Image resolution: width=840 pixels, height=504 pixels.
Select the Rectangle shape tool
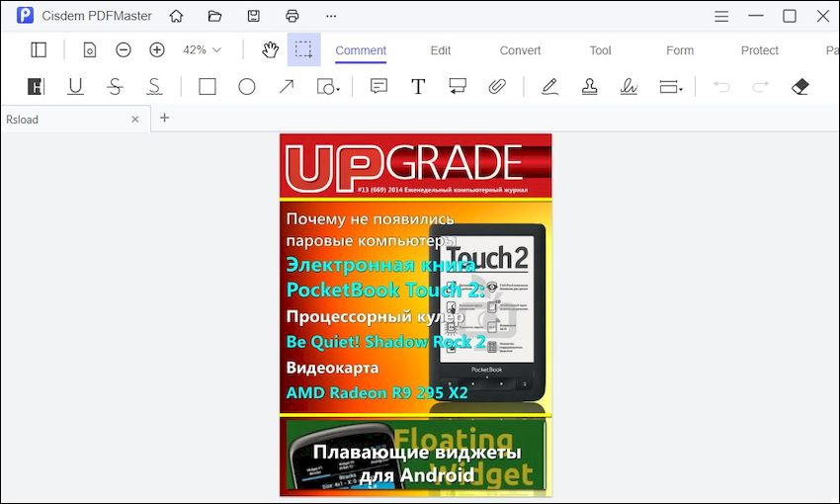point(208,86)
